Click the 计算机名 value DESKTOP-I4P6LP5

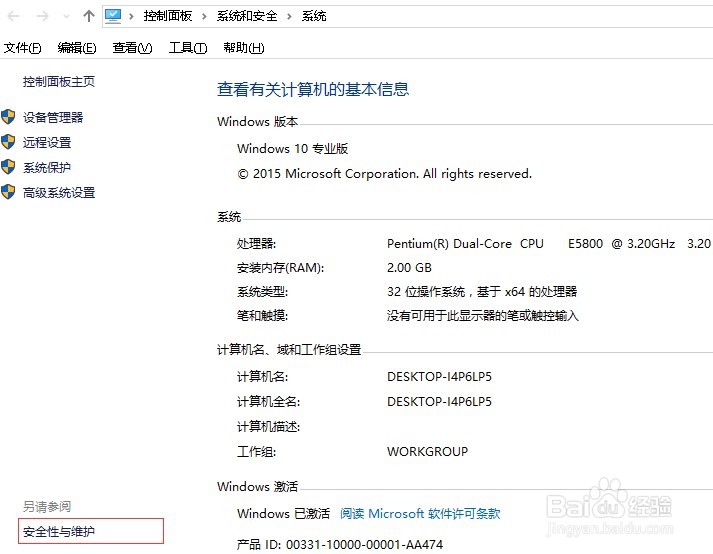439,377
